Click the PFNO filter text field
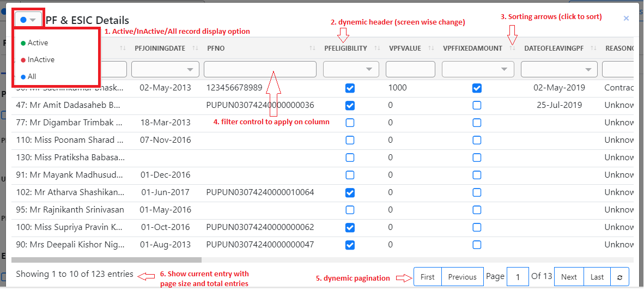Image resolution: width=644 pixels, height=291 pixels. [260, 69]
